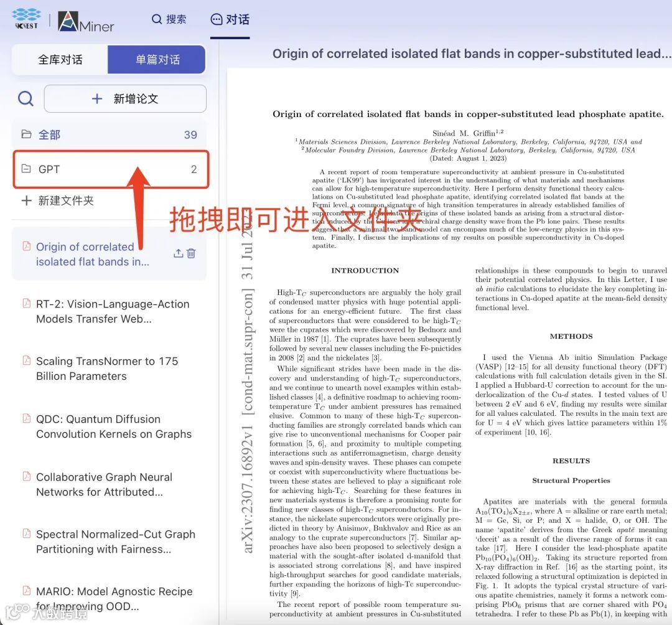Click the INTRODUCTION section heading
672x625 pixels.
click(365, 271)
